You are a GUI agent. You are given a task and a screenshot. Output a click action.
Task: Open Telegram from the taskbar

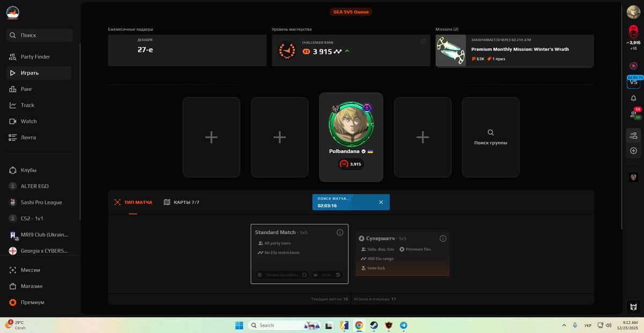(403, 325)
